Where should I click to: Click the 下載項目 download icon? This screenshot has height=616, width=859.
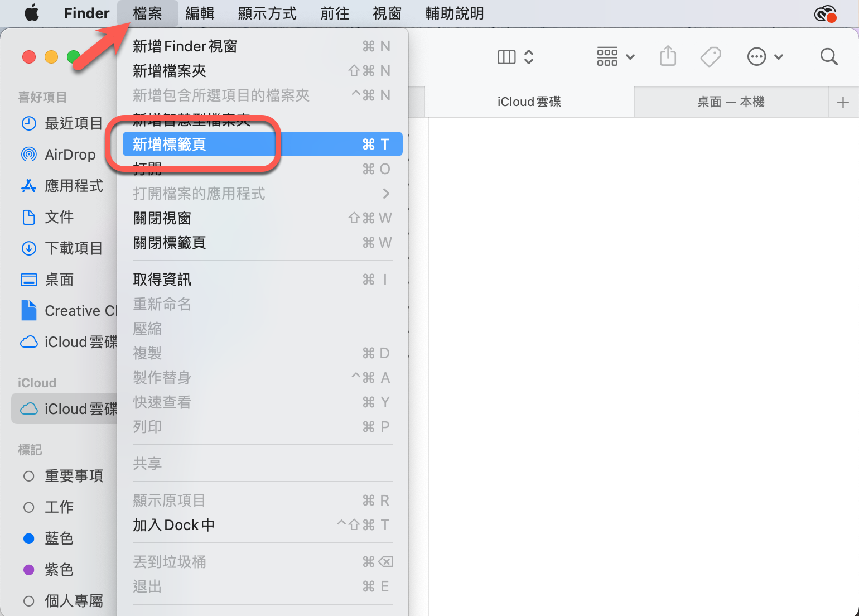point(28,248)
